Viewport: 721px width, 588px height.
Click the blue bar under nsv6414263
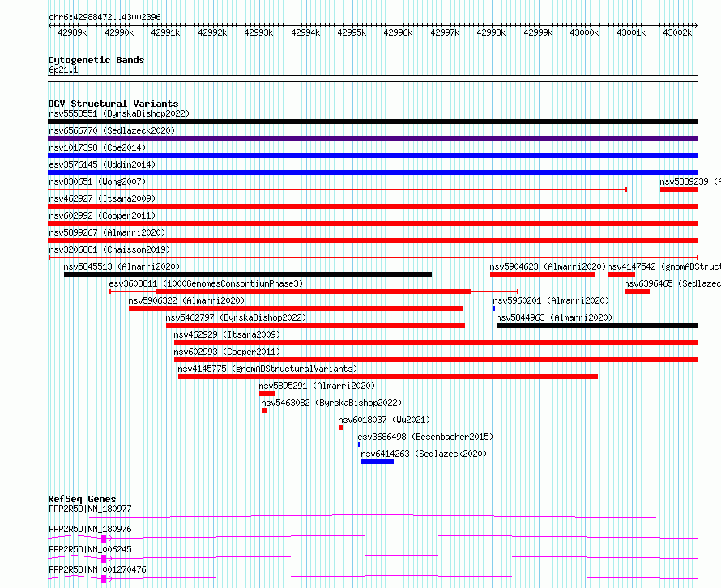378,462
